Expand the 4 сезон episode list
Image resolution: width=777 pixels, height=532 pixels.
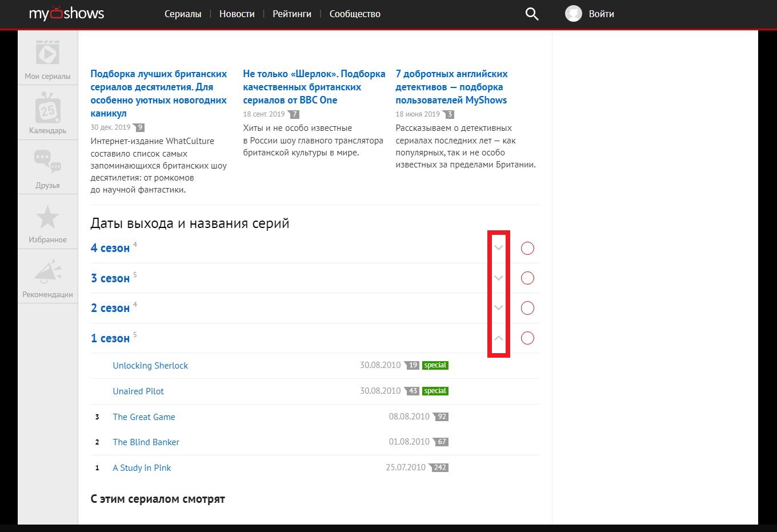[499, 248]
